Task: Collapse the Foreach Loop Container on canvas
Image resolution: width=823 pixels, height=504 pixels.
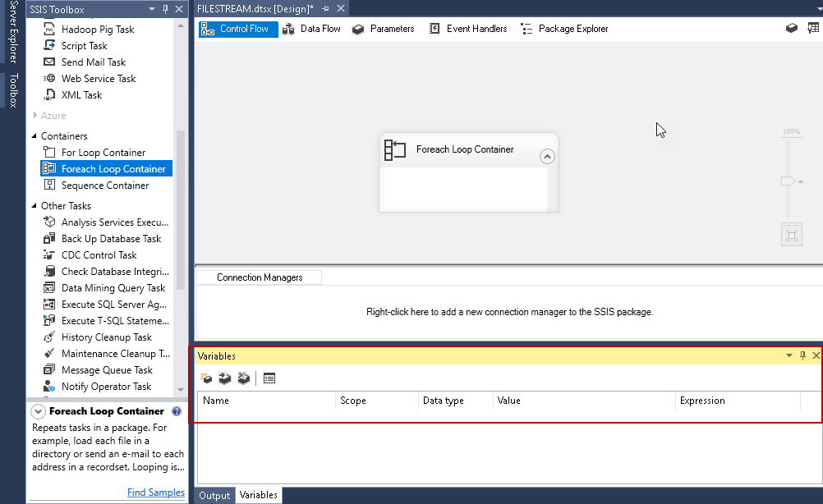Action: 547,157
